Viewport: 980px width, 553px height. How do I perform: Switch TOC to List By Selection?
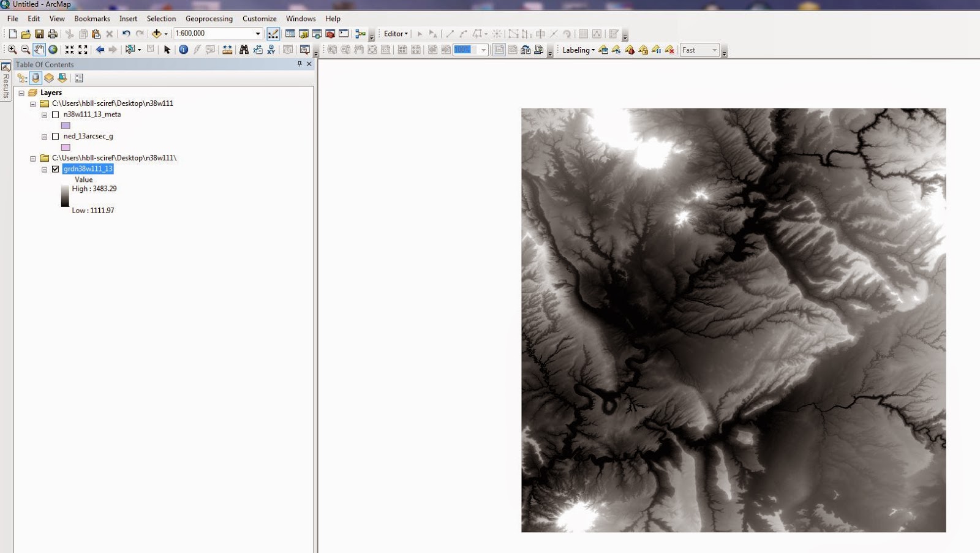pos(62,78)
